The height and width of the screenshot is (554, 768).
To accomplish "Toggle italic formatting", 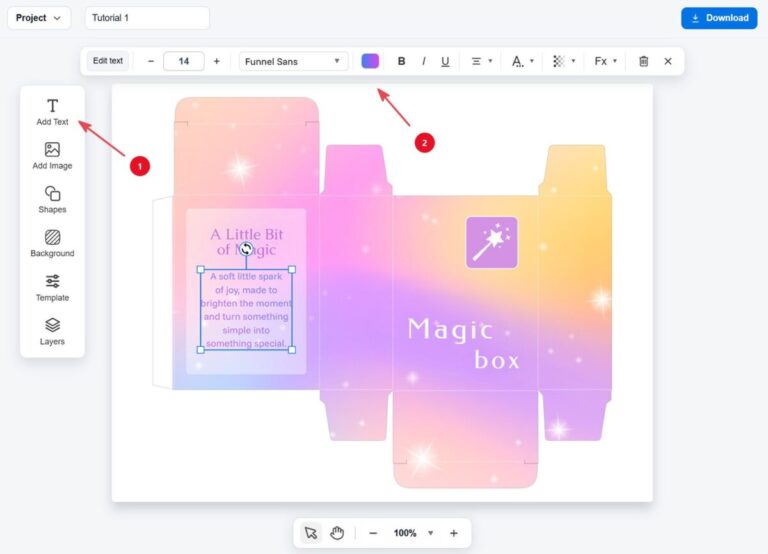I will pyautogui.click(x=424, y=61).
